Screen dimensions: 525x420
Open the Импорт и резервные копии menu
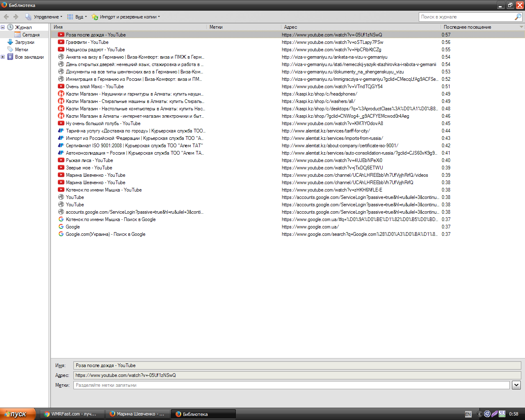tap(126, 17)
